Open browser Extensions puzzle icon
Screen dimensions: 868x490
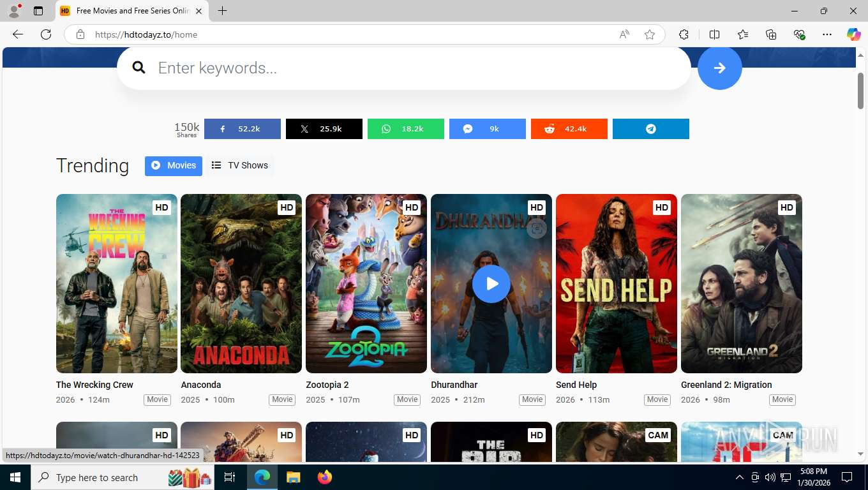(x=684, y=34)
